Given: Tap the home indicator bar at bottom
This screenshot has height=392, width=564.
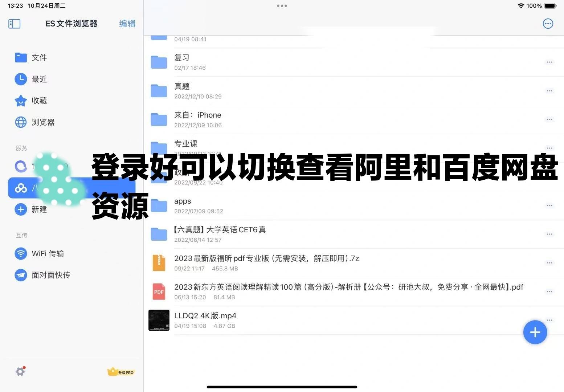Looking at the screenshot, I should pyautogui.click(x=282, y=387).
